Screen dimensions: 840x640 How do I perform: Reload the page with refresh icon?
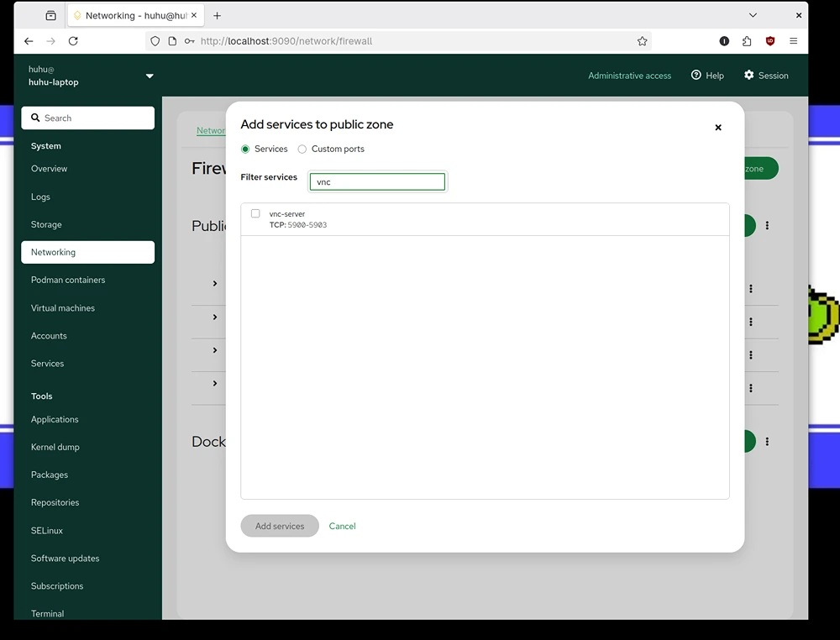click(x=73, y=41)
